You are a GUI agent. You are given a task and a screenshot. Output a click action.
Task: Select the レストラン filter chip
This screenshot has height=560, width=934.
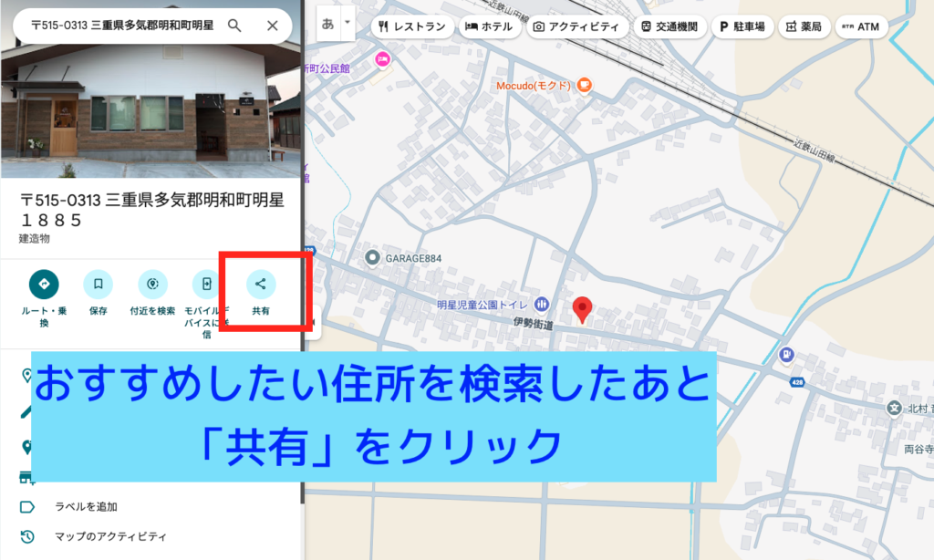coord(410,26)
